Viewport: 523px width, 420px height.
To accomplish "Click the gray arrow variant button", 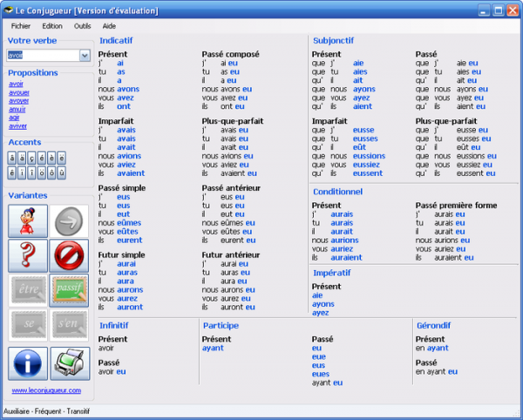I will 67,221.
